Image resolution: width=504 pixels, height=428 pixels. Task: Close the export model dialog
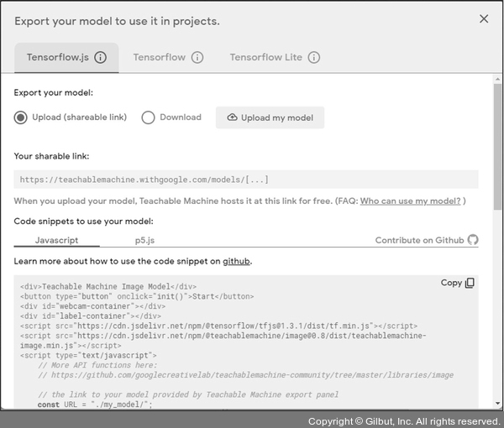[484, 18]
